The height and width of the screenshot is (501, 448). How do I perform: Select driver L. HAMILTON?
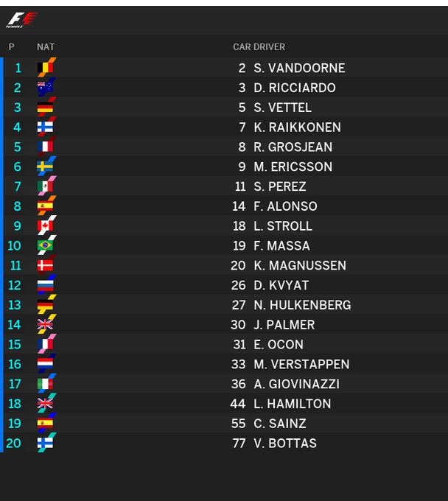click(292, 404)
